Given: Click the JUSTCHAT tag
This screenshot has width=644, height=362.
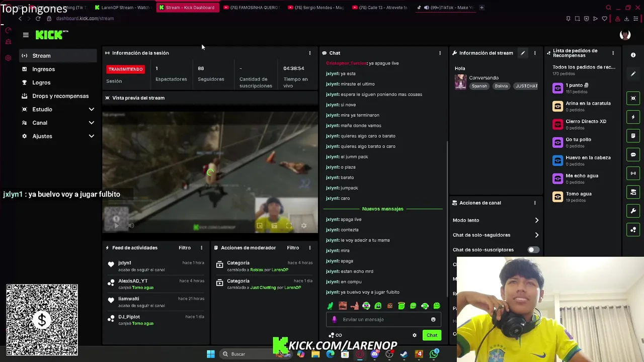Looking at the screenshot, I should [526, 86].
